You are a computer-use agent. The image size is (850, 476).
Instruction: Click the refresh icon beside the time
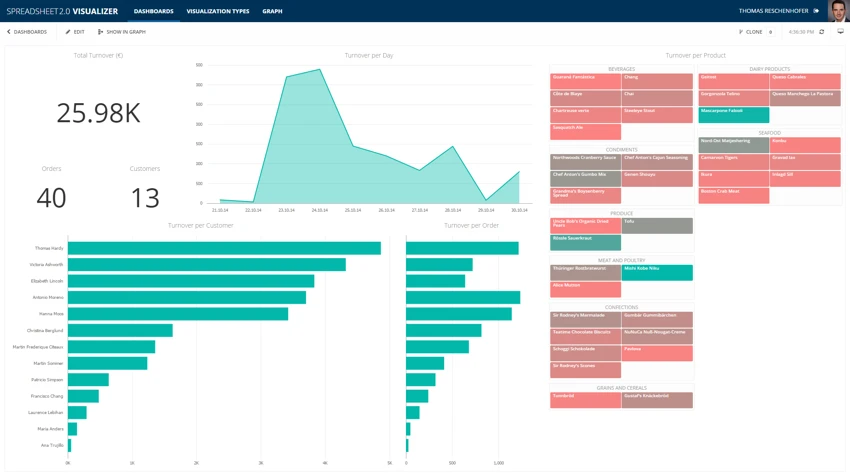(822, 32)
